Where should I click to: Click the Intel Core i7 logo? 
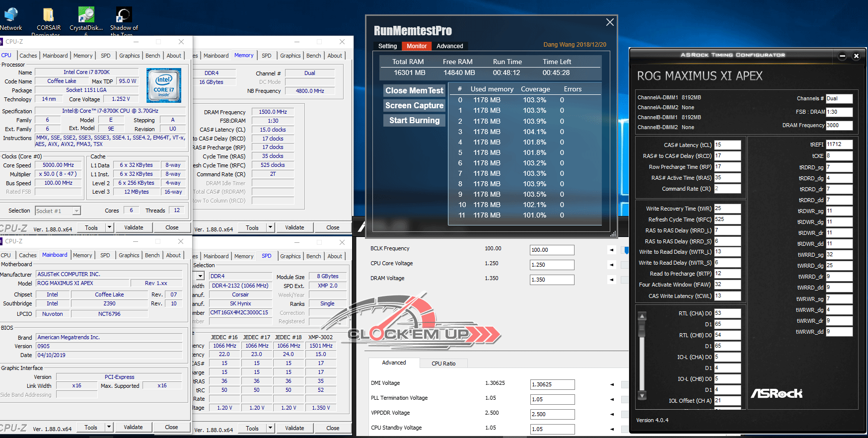[x=164, y=85]
